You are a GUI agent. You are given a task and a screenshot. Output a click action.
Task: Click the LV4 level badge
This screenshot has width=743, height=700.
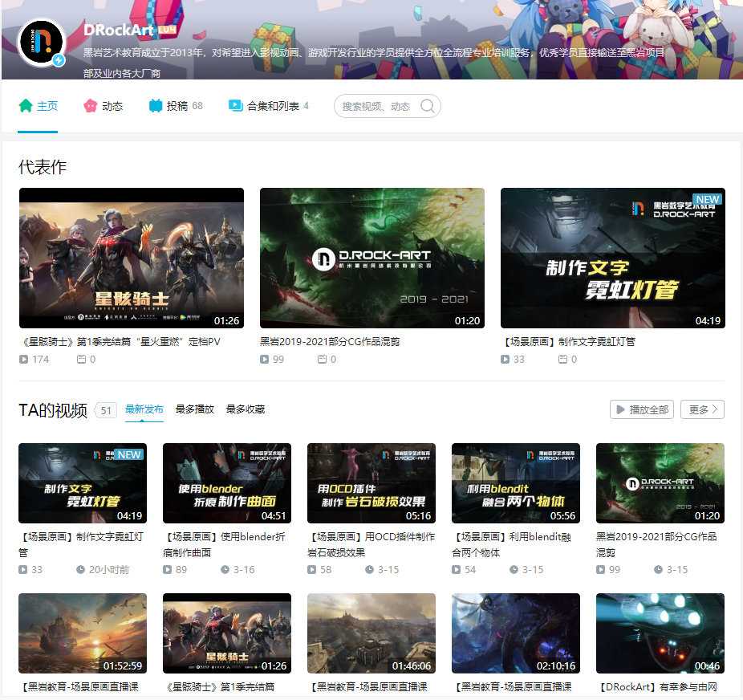167,30
